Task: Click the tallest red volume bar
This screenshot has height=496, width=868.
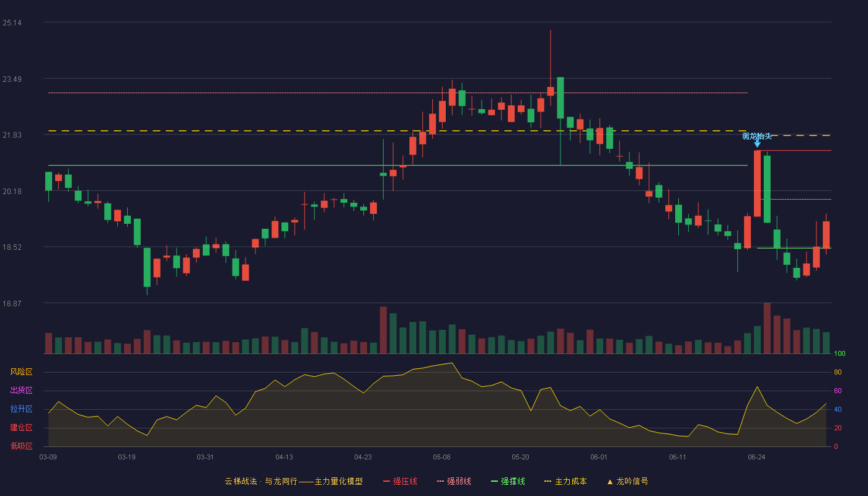Action: tap(767, 328)
